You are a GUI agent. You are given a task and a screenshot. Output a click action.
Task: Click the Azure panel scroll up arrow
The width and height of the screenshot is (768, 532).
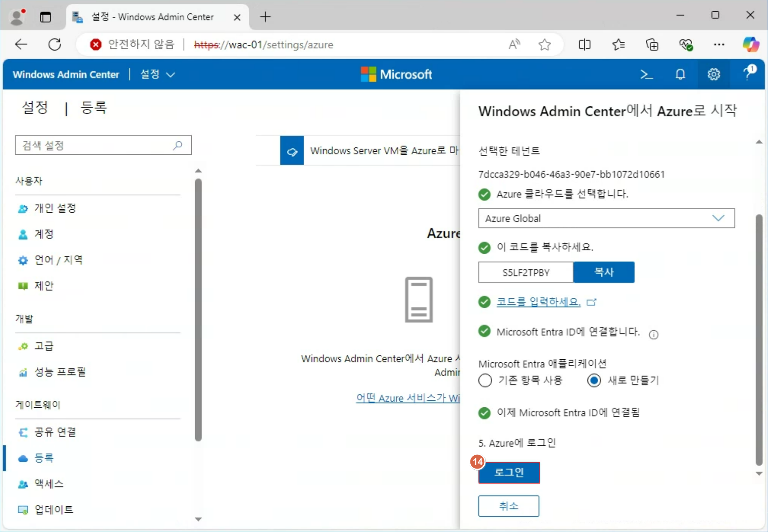click(x=759, y=141)
